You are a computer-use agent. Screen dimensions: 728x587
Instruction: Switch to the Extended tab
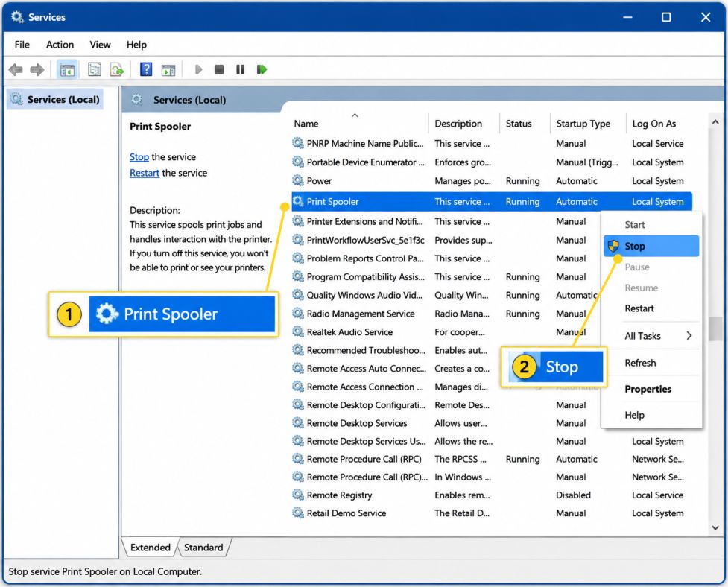click(x=150, y=547)
